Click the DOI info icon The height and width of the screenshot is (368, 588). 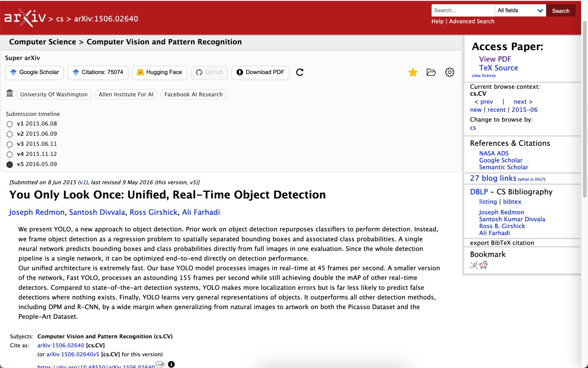[171, 364]
